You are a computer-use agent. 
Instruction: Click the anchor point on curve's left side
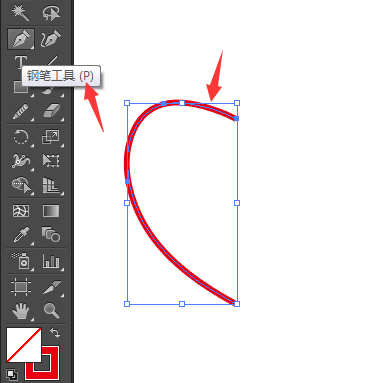127,181
